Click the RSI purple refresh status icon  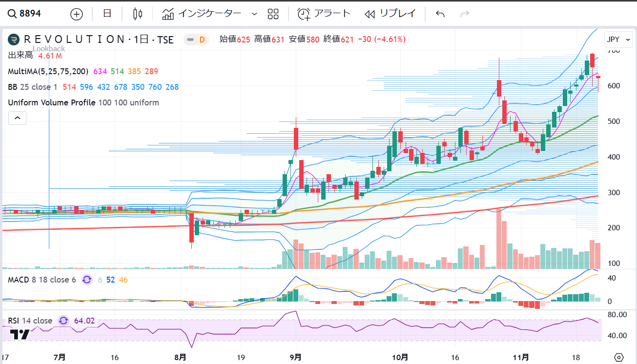click(x=63, y=321)
